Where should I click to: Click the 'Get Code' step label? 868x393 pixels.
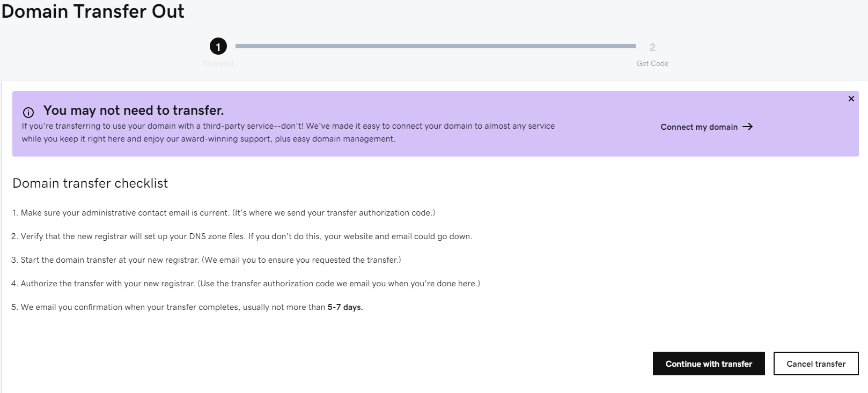(x=652, y=63)
